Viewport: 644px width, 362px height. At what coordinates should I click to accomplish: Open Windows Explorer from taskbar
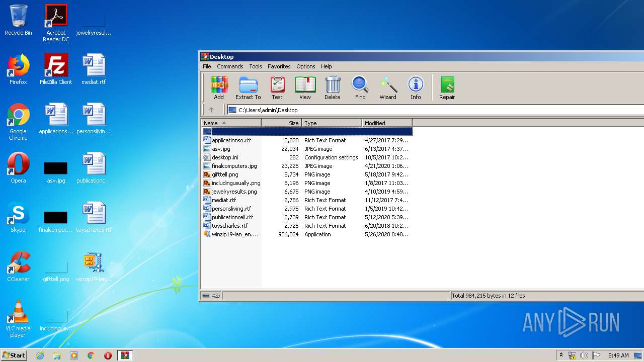pyautogui.click(x=57, y=355)
